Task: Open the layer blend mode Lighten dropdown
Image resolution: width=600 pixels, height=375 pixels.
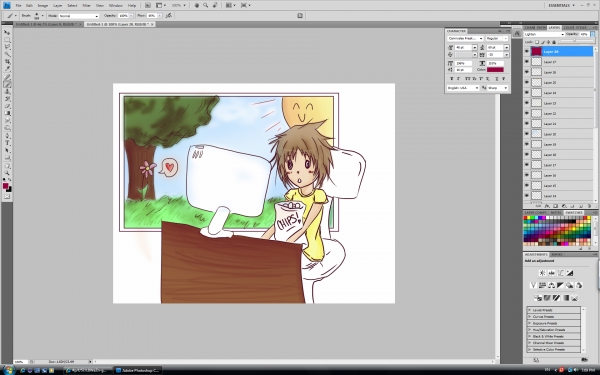Action: [x=544, y=34]
